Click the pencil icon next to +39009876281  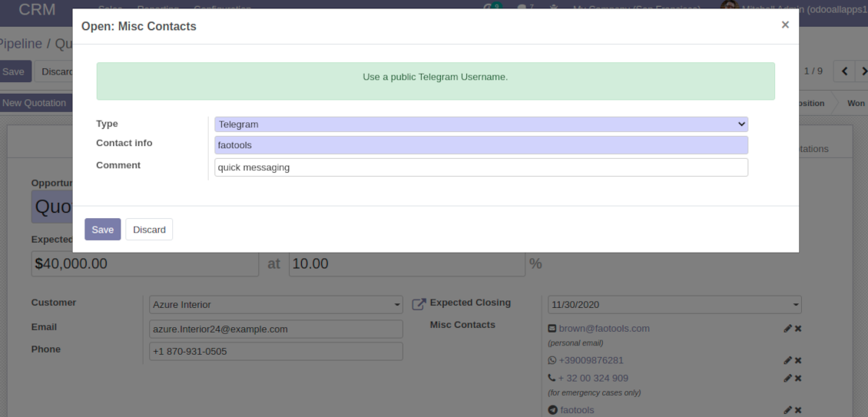(787, 360)
